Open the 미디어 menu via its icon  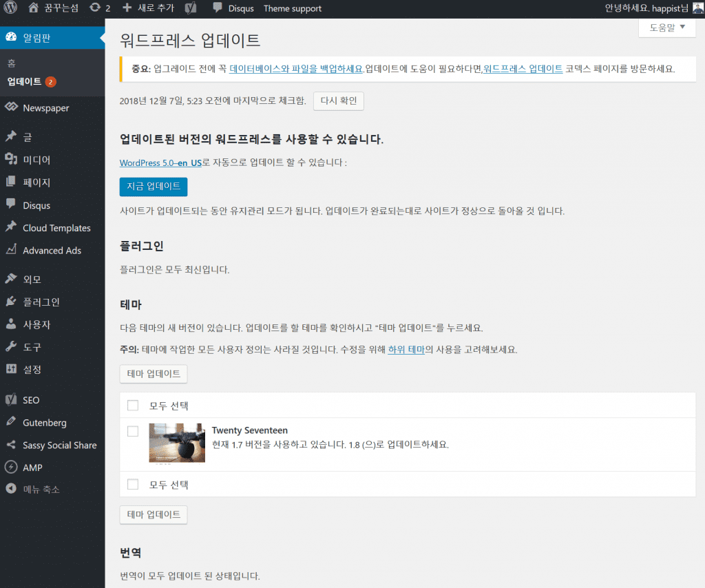[11, 160]
